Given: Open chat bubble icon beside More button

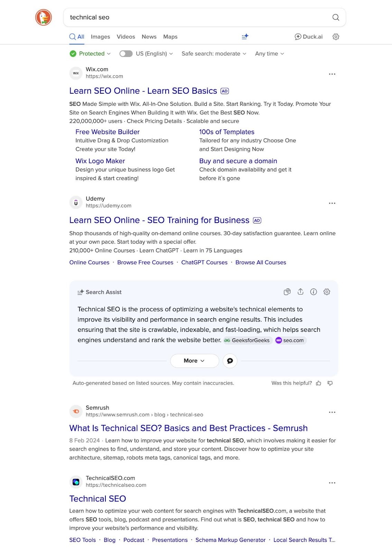Looking at the screenshot, I should [230, 361].
